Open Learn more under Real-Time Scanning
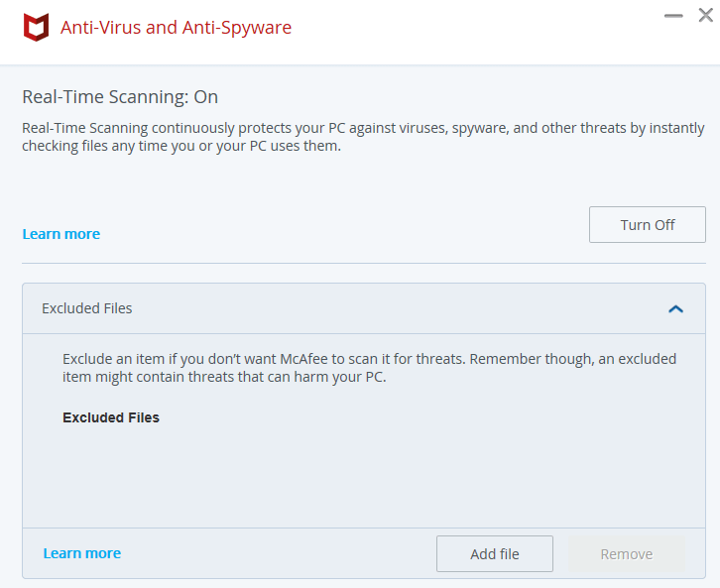The image size is (720, 588). click(61, 234)
